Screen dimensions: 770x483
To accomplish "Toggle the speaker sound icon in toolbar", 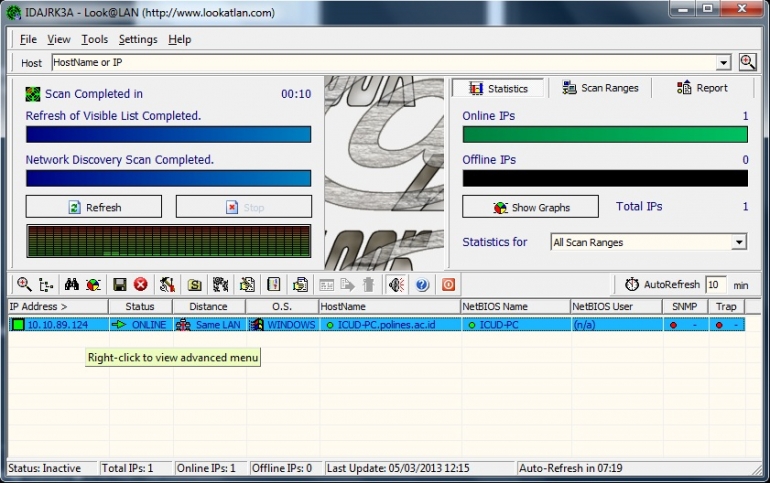I will tap(397, 284).
